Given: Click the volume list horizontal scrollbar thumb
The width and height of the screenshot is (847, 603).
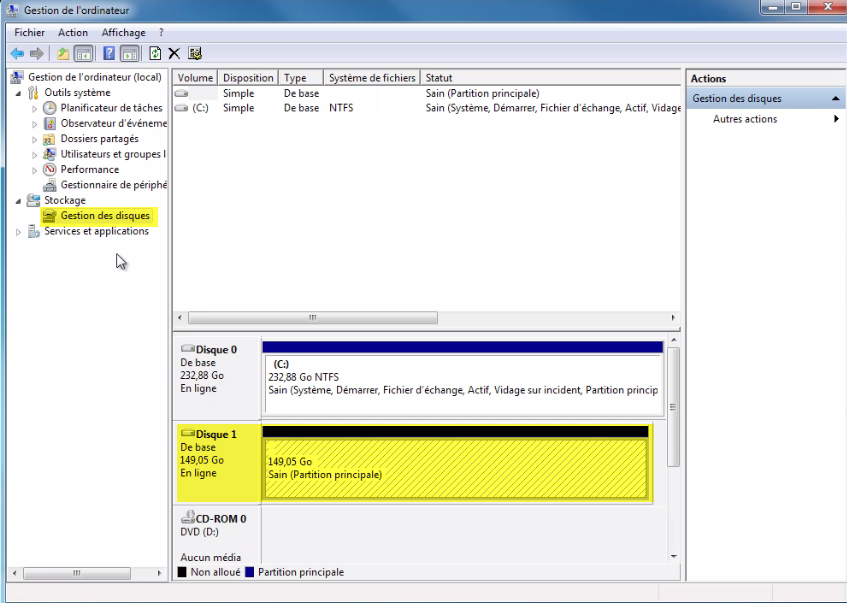Looking at the screenshot, I should (x=313, y=318).
